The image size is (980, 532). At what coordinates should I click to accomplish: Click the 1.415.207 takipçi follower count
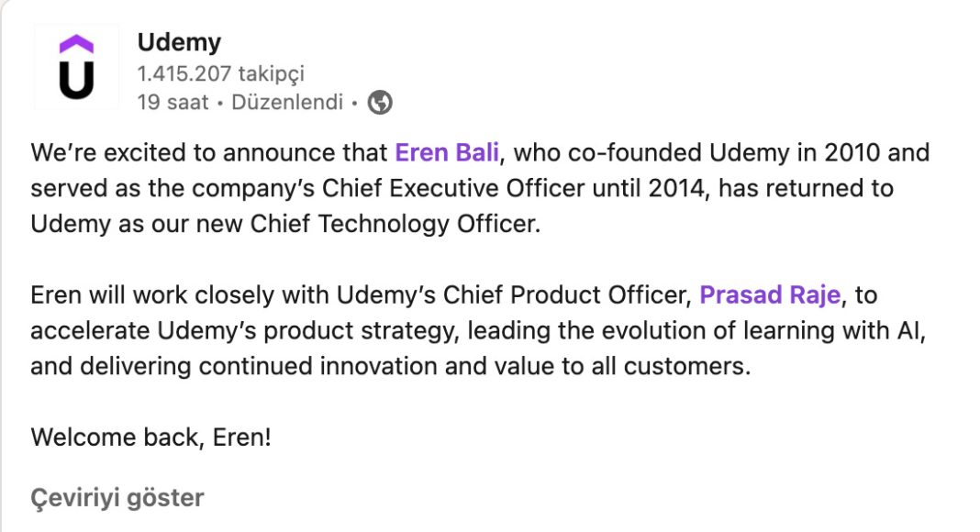[x=220, y=73]
